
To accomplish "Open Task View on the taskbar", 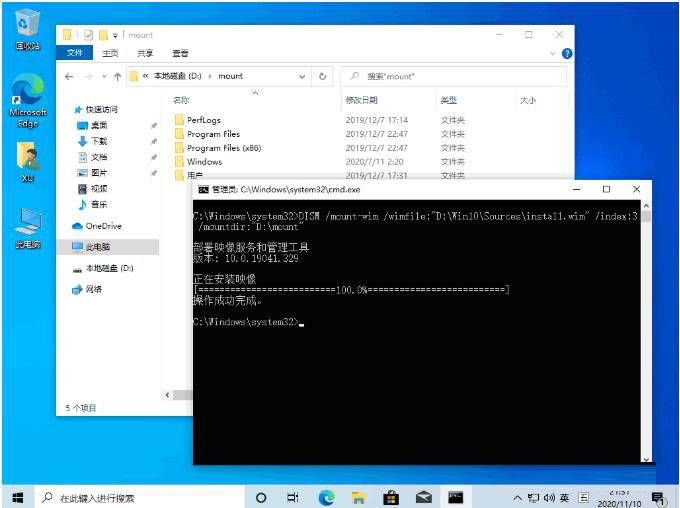I will click(293, 498).
